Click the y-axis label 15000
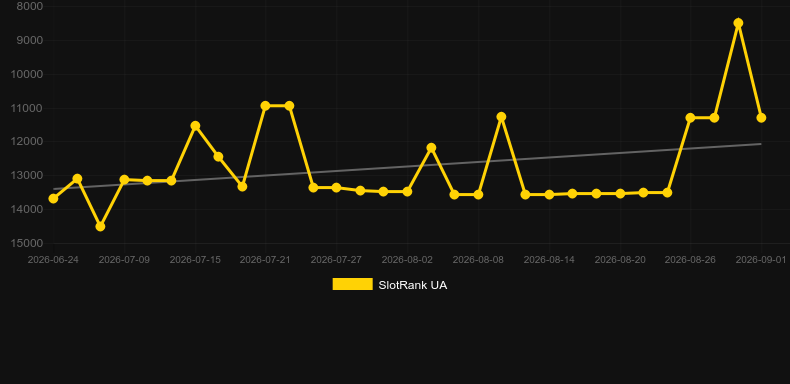790x384 pixels. [x=27, y=243]
